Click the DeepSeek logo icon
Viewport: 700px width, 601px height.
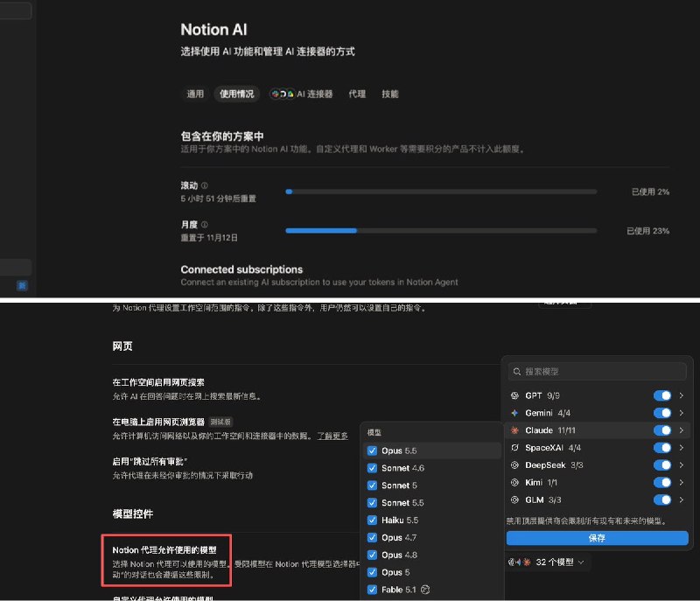(514, 465)
